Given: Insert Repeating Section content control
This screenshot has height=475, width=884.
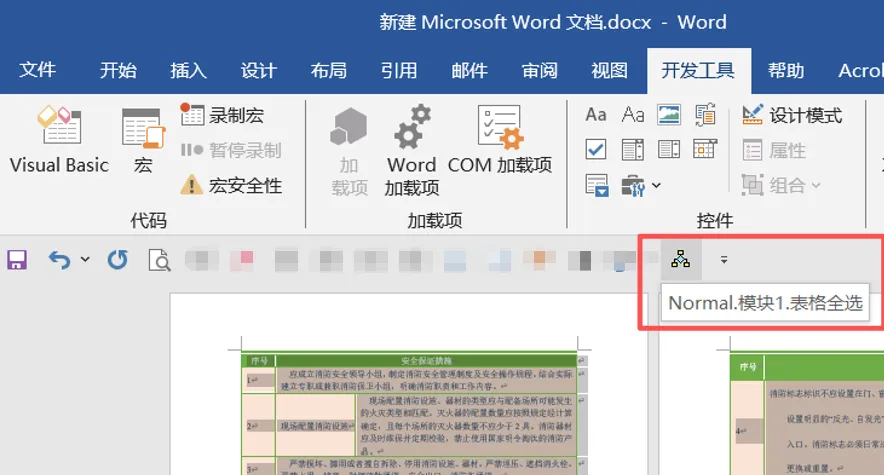Looking at the screenshot, I should click(596, 185).
